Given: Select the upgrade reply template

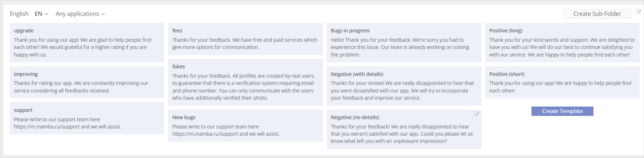Looking at the screenshot, I should [x=87, y=43].
